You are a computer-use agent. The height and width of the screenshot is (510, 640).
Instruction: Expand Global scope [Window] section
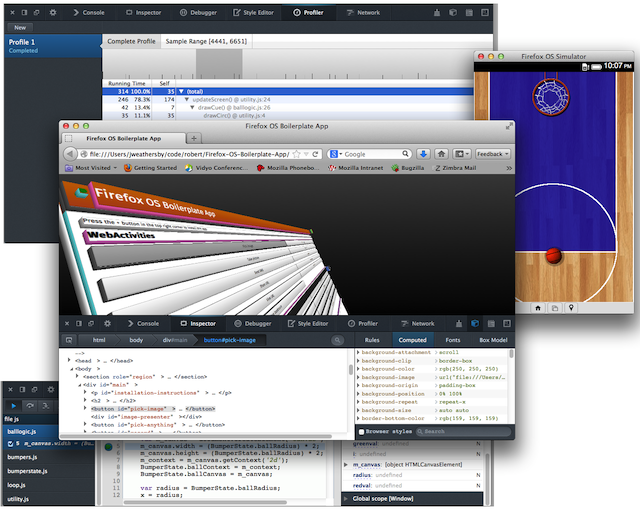pos(346,499)
